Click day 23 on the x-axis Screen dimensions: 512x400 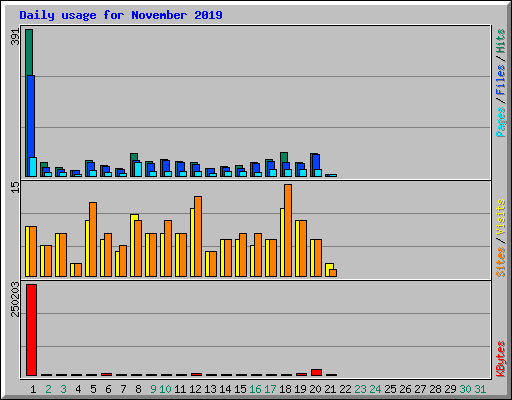point(360,389)
